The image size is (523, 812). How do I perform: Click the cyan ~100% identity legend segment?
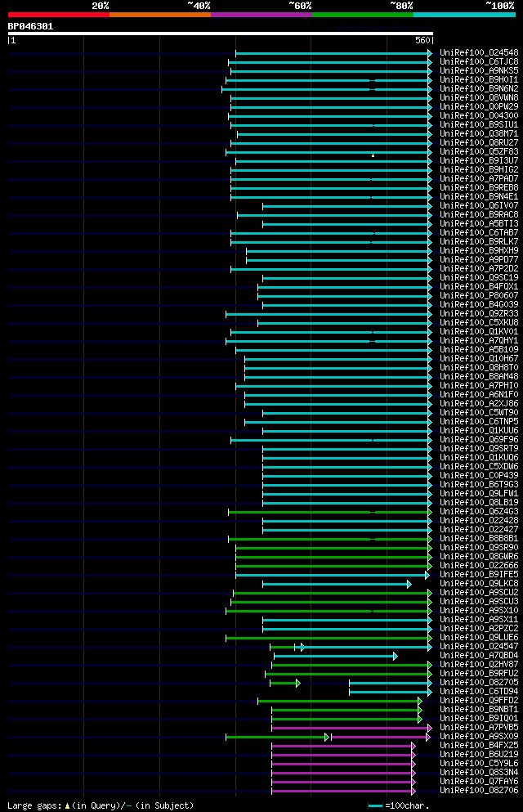[x=464, y=15]
